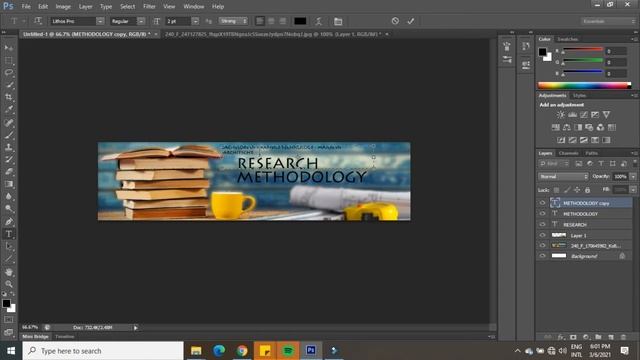Select the Dodge tool
The height and width of the screenshot is (360, 640).
point(9,209)
